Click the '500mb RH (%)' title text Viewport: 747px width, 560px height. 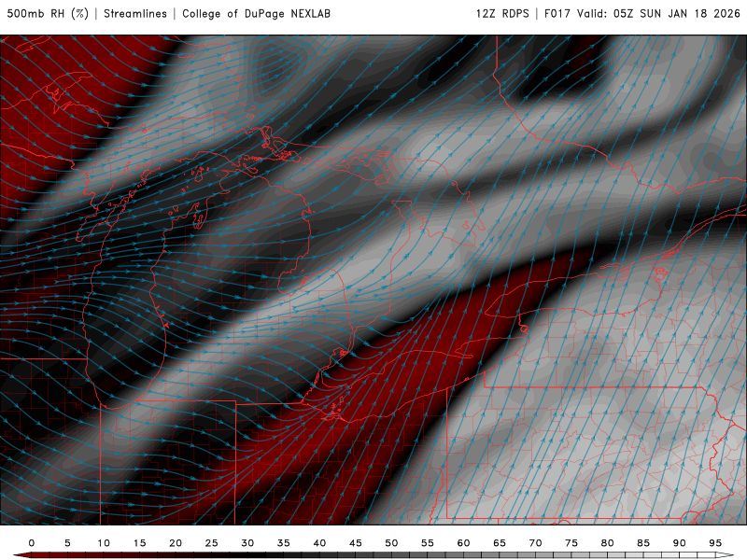pos(48,13)
